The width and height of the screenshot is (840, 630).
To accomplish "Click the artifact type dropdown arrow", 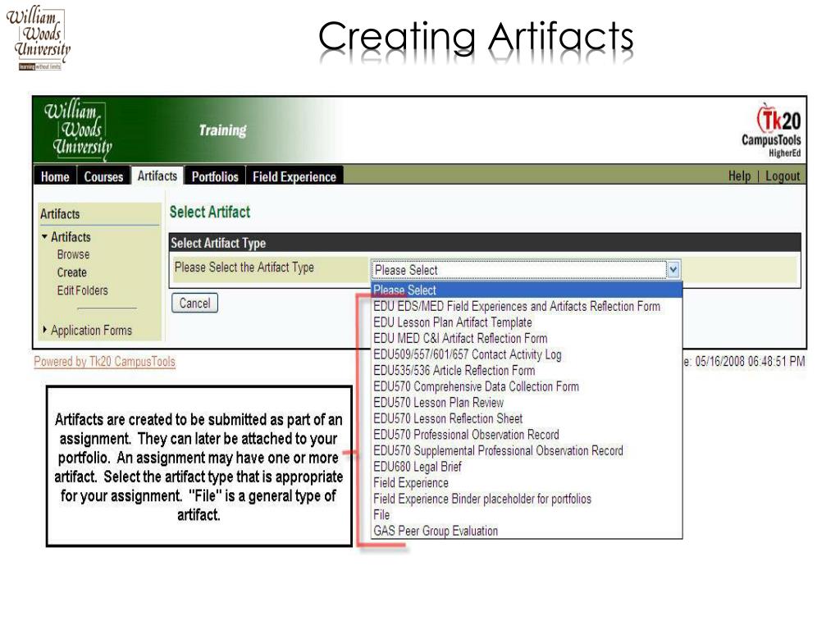I will coord(673,269).
